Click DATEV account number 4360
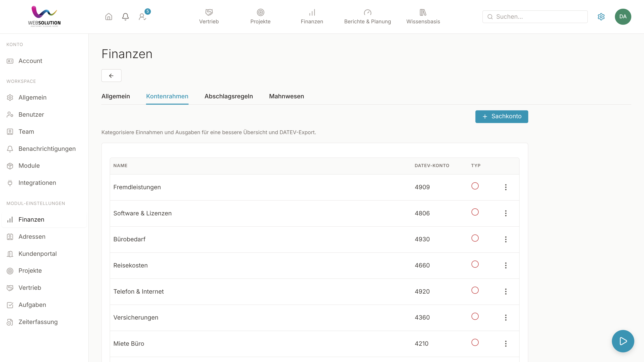This screenshot has height=362, width=644. 422,318
